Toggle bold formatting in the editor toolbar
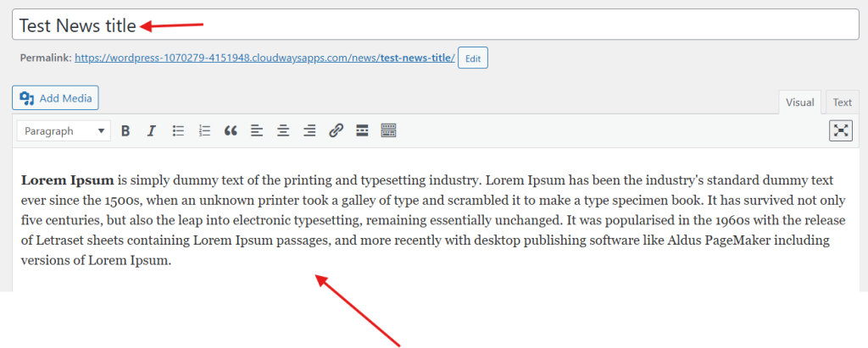The image size is (868, 348). pos(125,130)
